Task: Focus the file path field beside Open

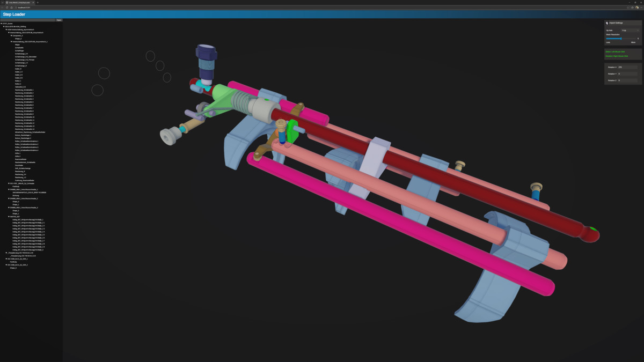Action: coord(28,20)
